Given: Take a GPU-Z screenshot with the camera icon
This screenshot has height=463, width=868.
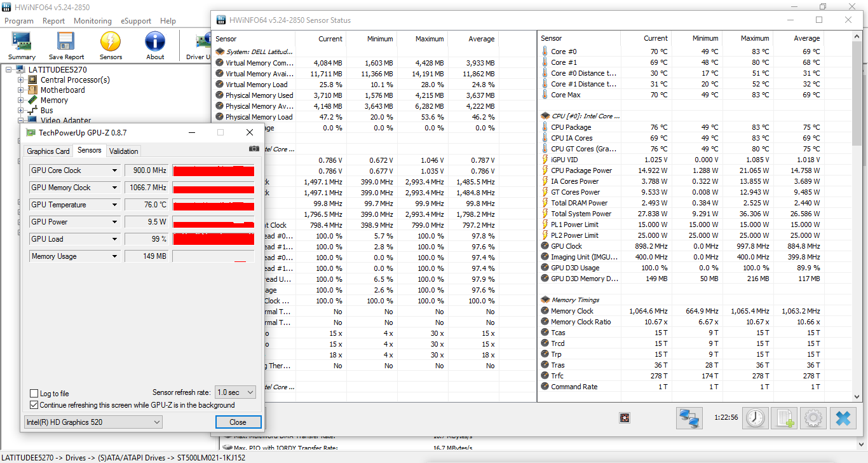Looking at the screenshot, I should 254,148.
